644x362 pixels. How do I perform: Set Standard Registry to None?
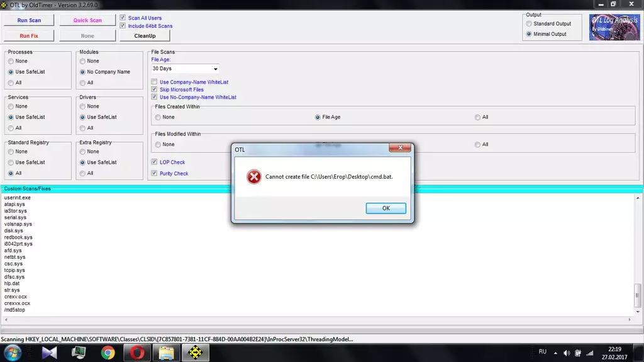tap(11, 152)
